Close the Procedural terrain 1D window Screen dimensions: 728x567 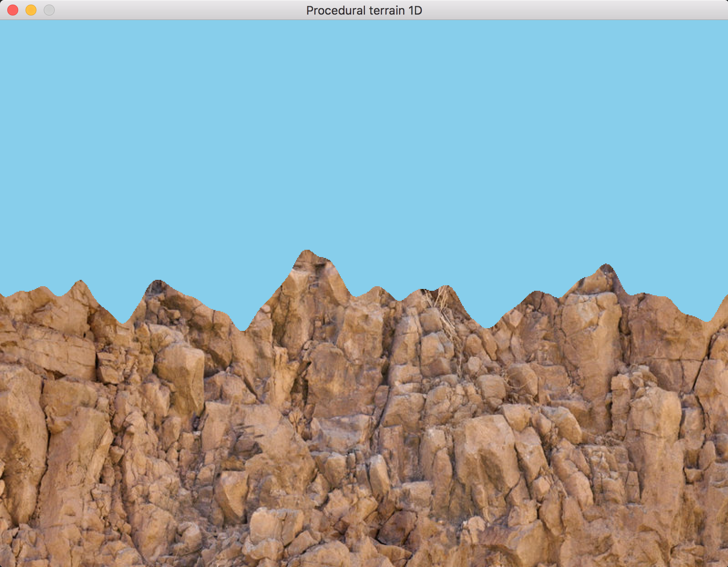[13, 10]
